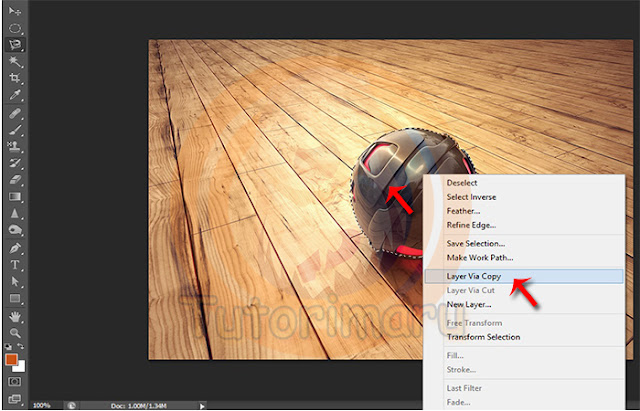The image size is (640, 411).
Task: Expand the status bar info arrow menu
Action: coord(202,406)
